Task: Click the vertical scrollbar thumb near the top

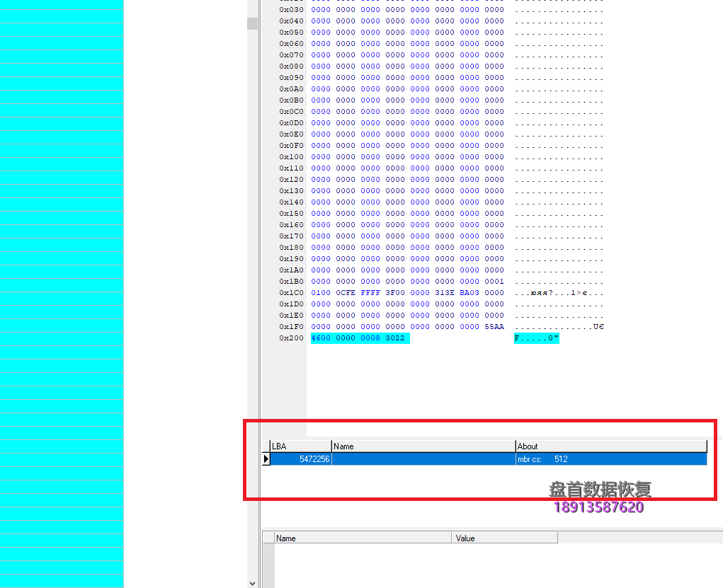Action: click(252, 23)
